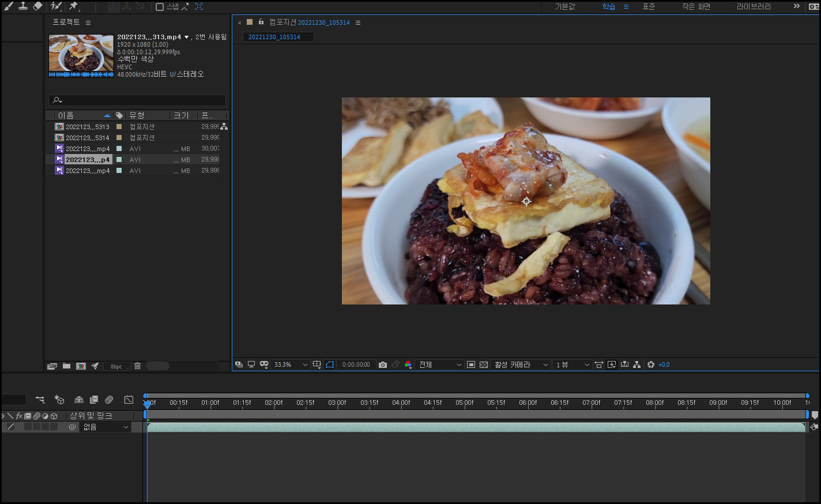The height and width of the screenshot is (504, 821).
Task: Select the Clone Stamp tool
Action: click(23, 6)
